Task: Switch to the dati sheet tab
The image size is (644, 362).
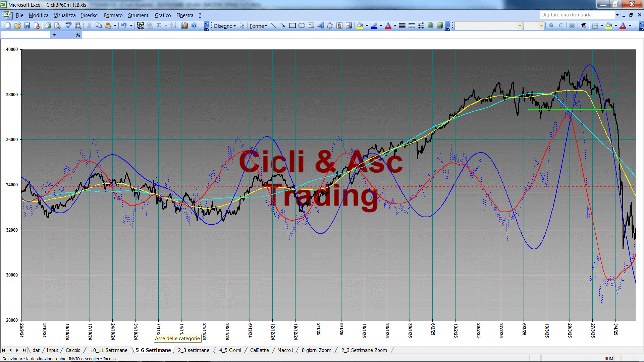Action: pyautogui.click(x=37, y=350)
